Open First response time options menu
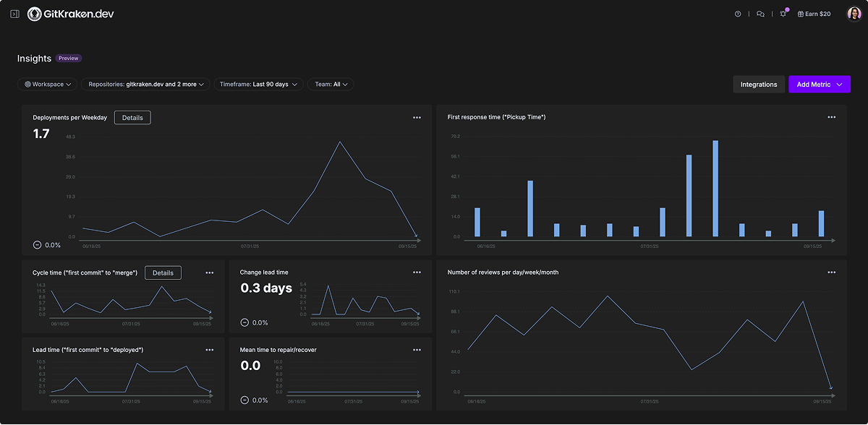Viewport: 868px width, 425px height. pos(832,117)
